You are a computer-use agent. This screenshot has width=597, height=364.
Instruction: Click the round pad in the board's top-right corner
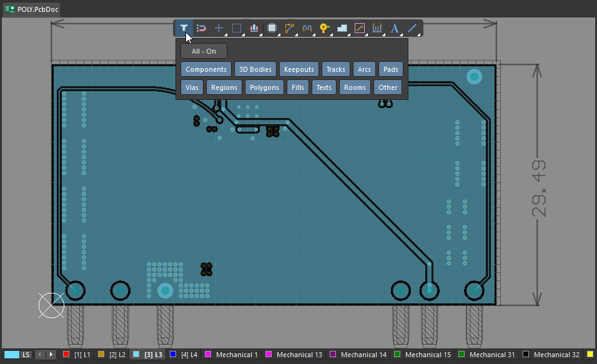(475, 77)
